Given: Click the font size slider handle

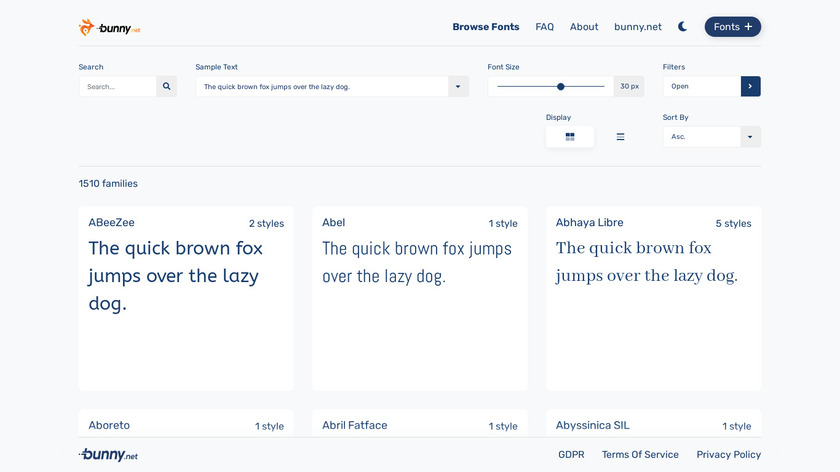Looking at the screenshot, I should 561,87.
